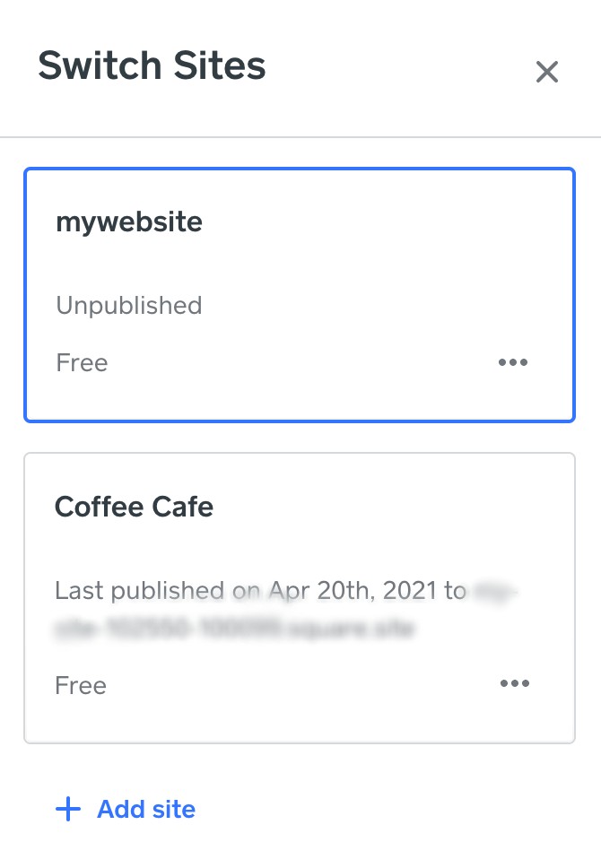Click the Add site link text
Screen dimensions: 601x868
click(146, 810)
